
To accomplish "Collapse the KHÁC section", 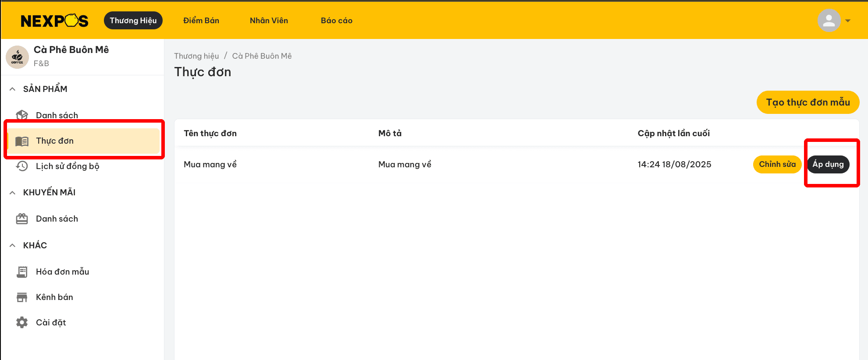I will pos(12,245).
